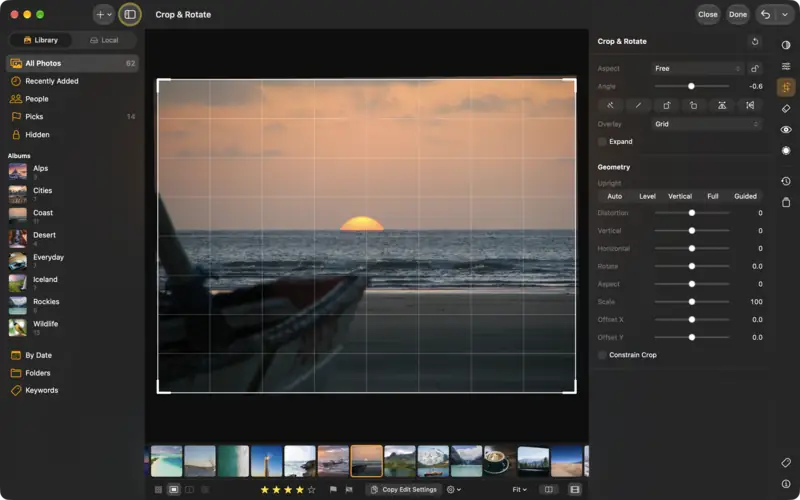Image resolution: width=800 pixels, height=500 pixels.
Task: Open the tone adjustments half-circle icon
Action: click(x=786, y=45)
